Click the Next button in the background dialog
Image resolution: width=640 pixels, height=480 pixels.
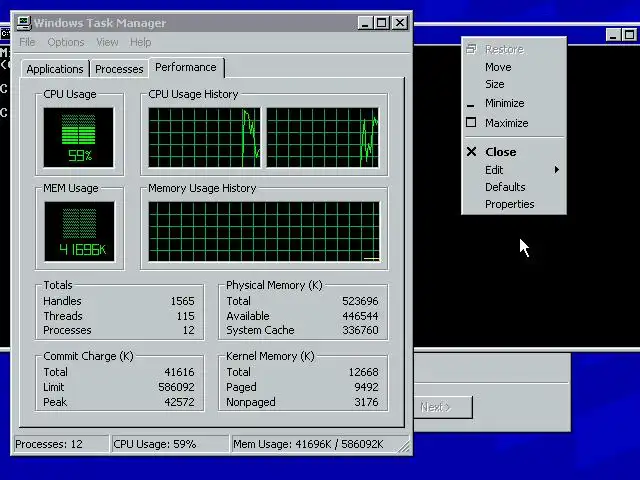coord(444,407)
